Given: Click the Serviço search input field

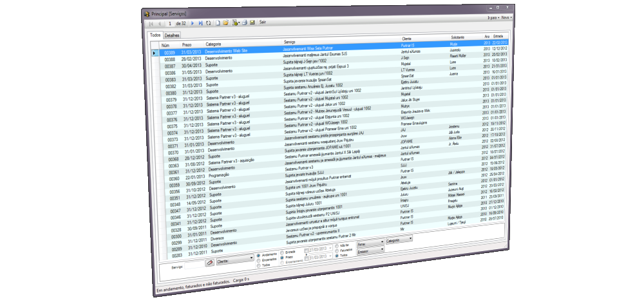Looking at the screenshot, I should point(194,265).
